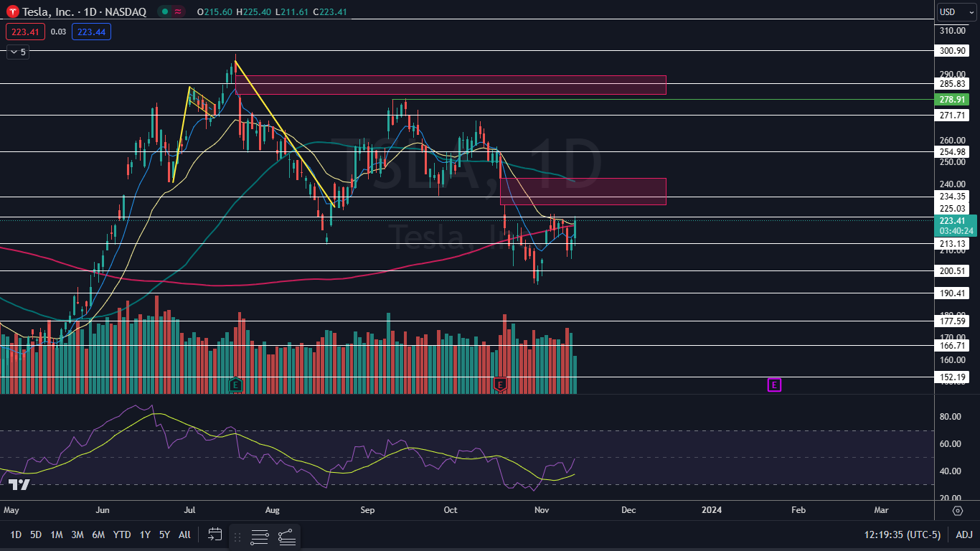Viewport: 980px width, 551px height.
Task: Click the 271.71 price level label
Action: pos(953,115)
